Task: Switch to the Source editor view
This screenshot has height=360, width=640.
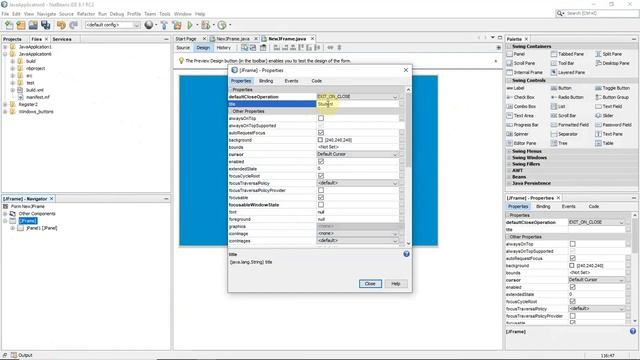Action: pos(183,48)
